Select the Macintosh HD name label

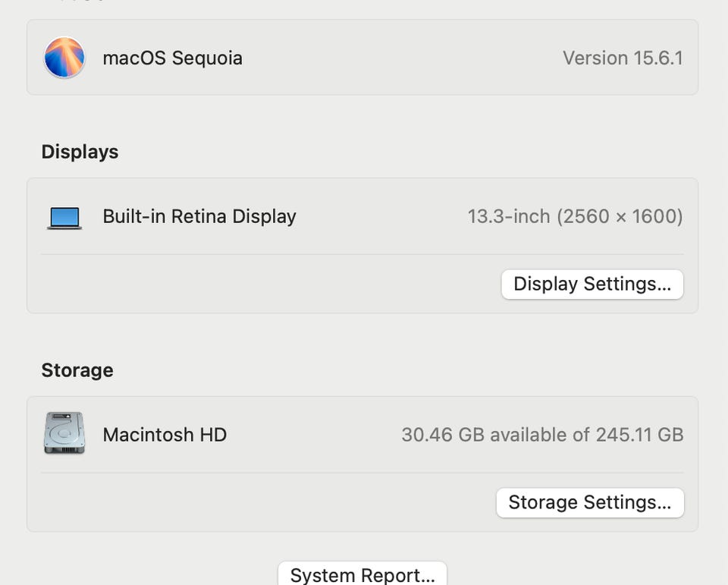pos(165,435)
